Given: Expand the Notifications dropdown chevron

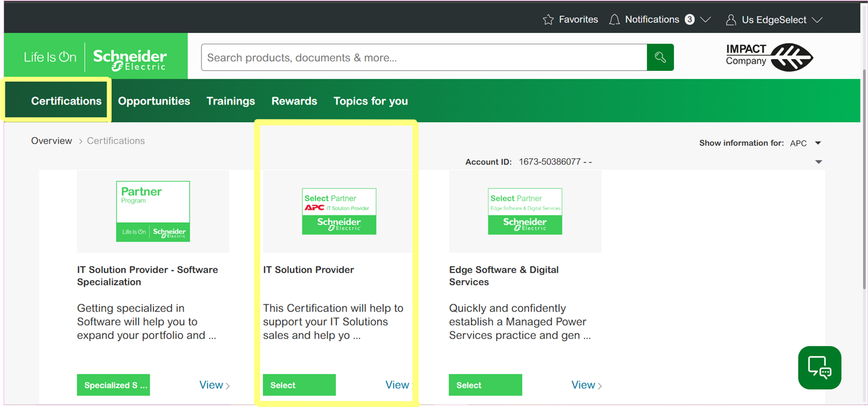Looking at the screenshot, I should tap(705, 20).
